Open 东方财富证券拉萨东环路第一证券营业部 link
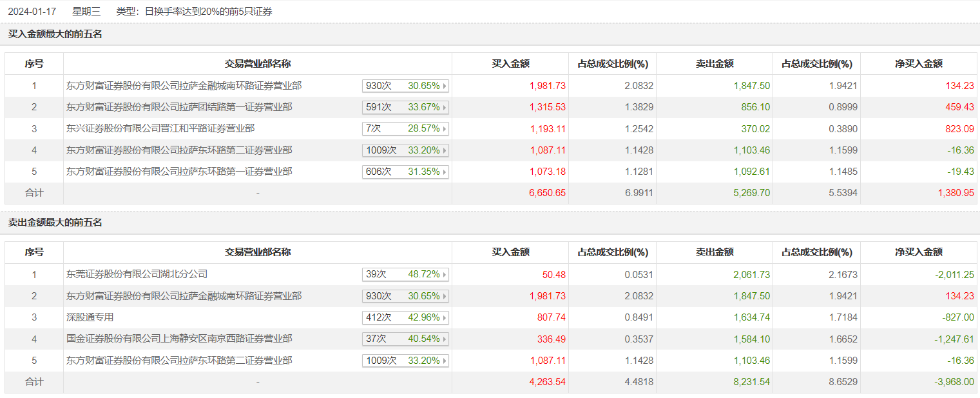This screenshot has width=980, height=398. coord(179,172)
